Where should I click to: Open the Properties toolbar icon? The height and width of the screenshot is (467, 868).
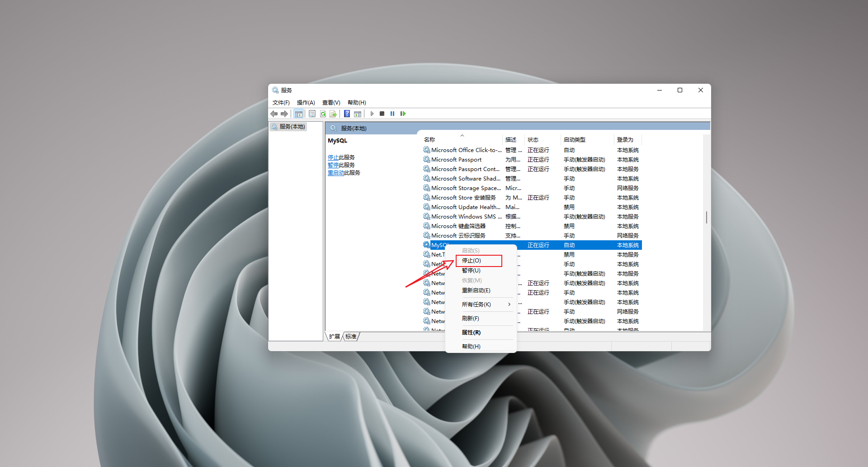312,114
